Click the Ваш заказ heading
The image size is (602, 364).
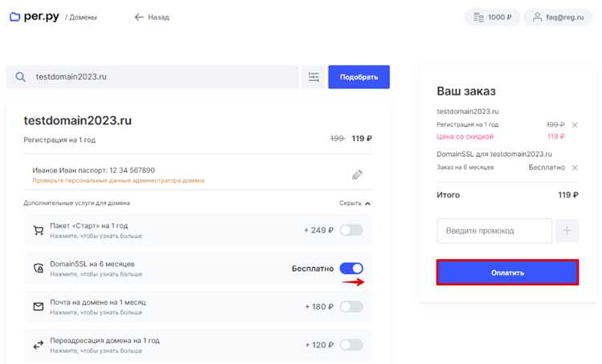tap(466, 91)
